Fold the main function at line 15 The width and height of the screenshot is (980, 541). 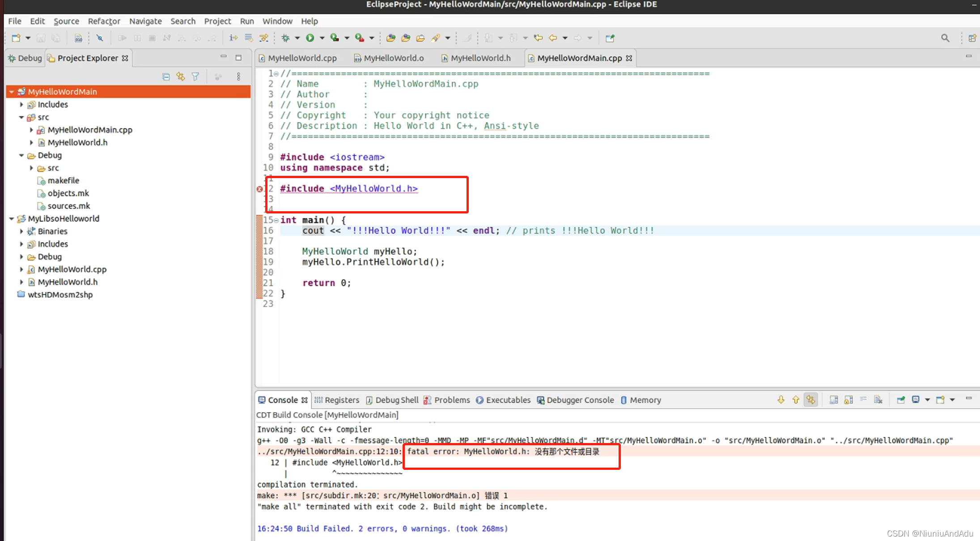coord(276,220)
